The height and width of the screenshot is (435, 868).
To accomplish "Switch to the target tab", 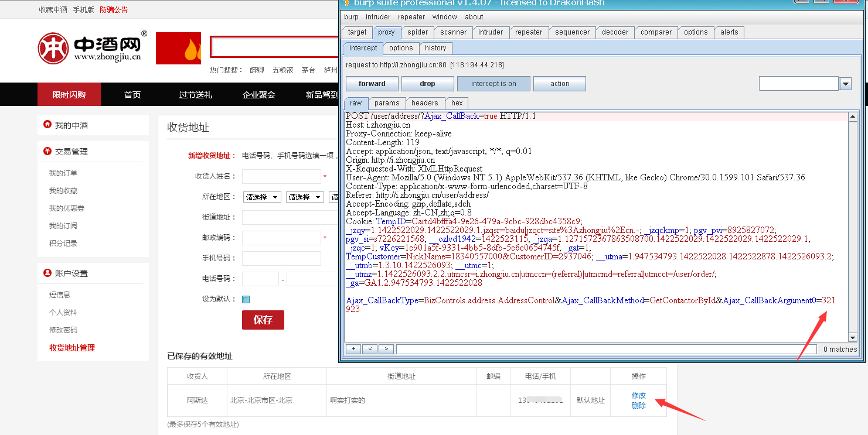I will (357, 32).
